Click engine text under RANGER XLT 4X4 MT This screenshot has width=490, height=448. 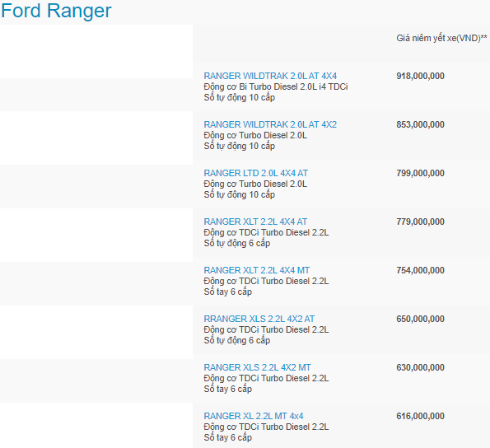tap(266, 281)
